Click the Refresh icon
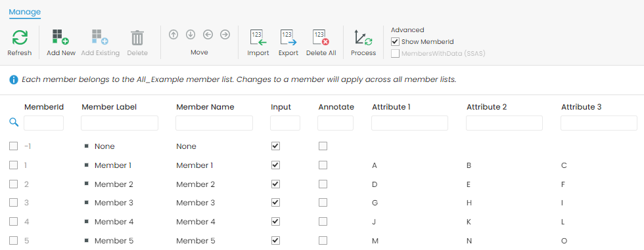Screen dimensions: 644x250 [20, 37]
